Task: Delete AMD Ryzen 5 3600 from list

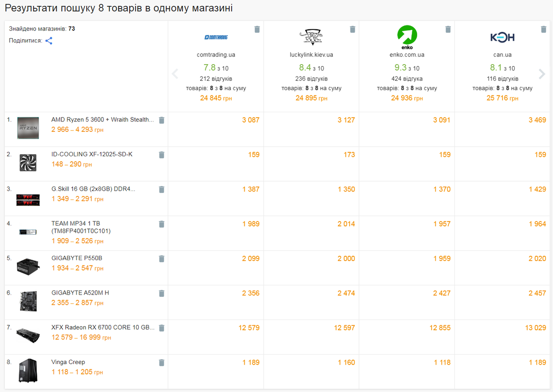Action: (x=161, y=120)
